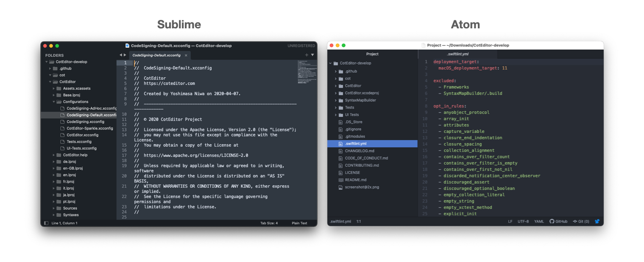Open the tab overflow dropdown in Sublime

[x=312, y=55]
